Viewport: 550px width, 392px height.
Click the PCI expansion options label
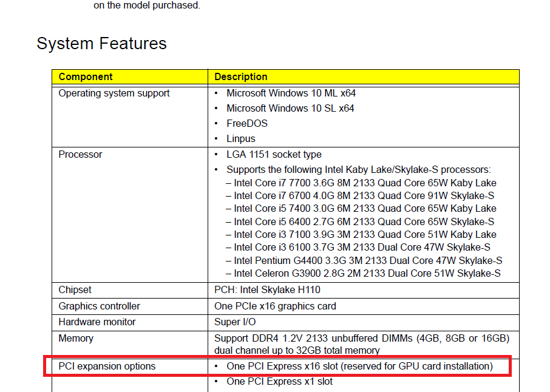107,367
